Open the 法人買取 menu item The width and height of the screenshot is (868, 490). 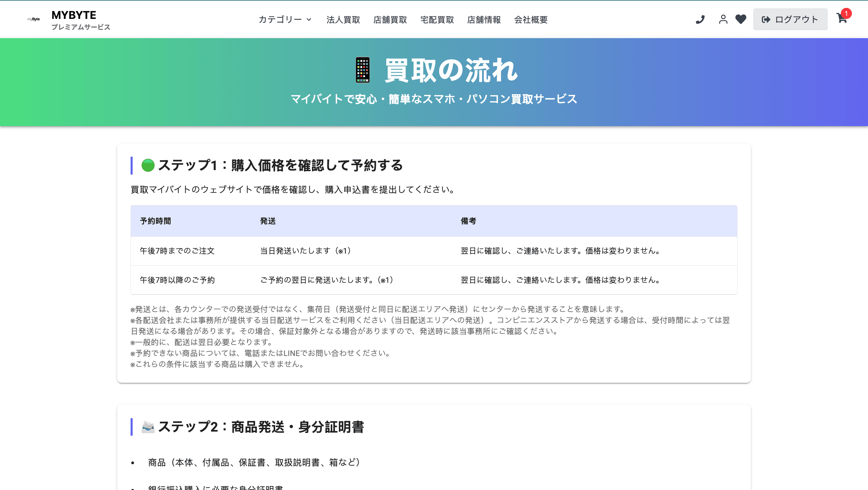coord(343,20)
